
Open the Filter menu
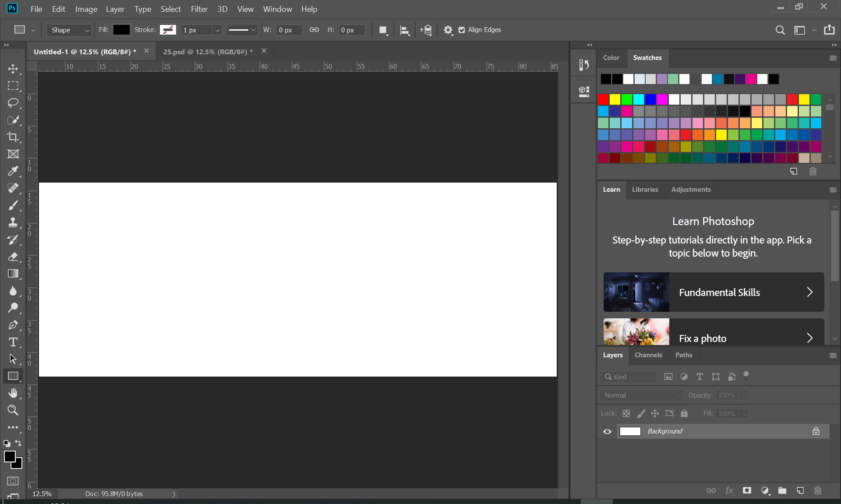tap(199, 9)
